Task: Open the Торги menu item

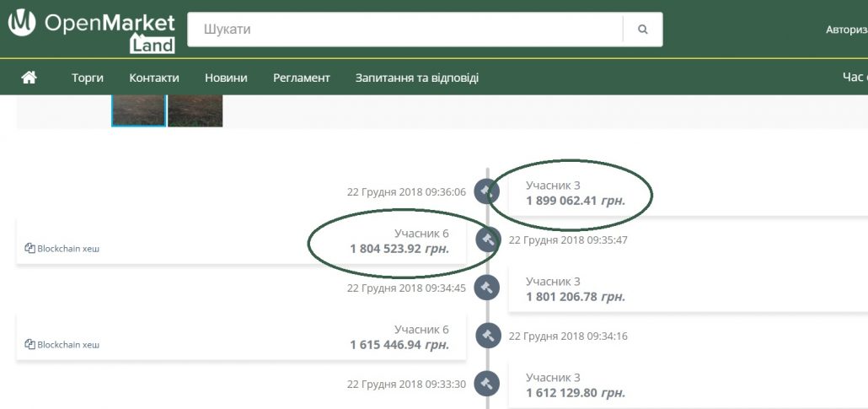Action: click(88, 78)
